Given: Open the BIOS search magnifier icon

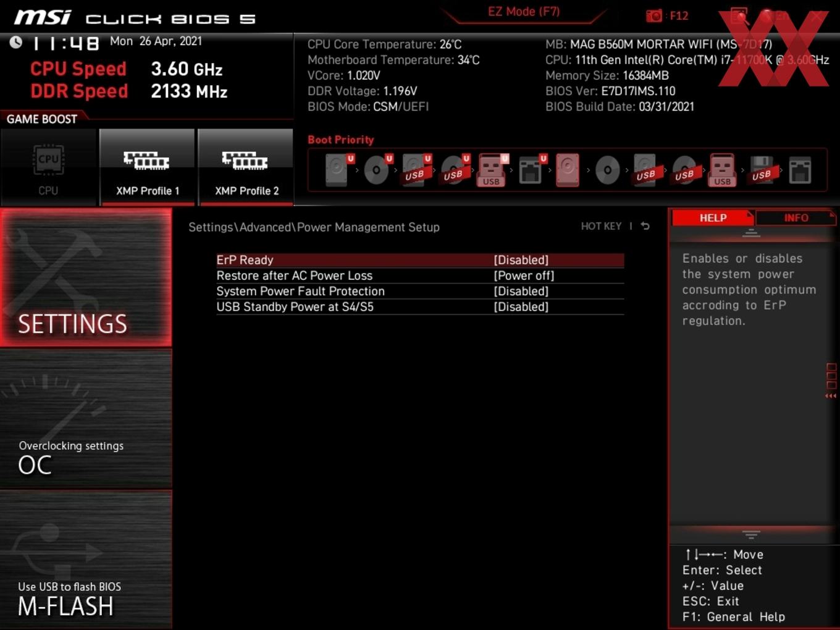Looking at the screenshot, I should [x=739, y=16].
